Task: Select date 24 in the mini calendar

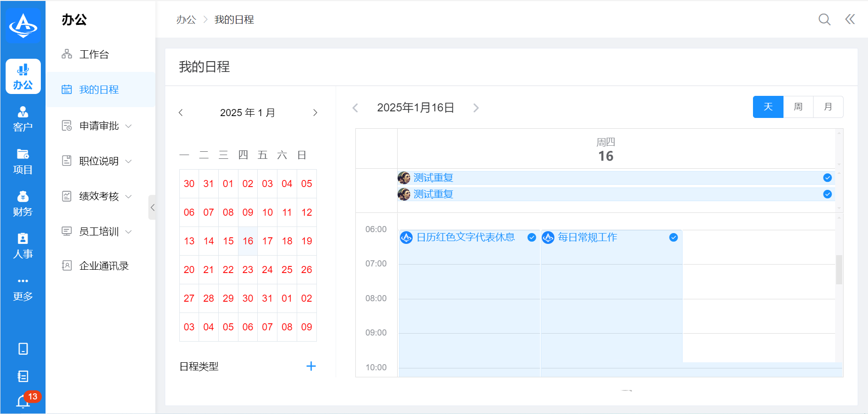Action: click(268, 270)
